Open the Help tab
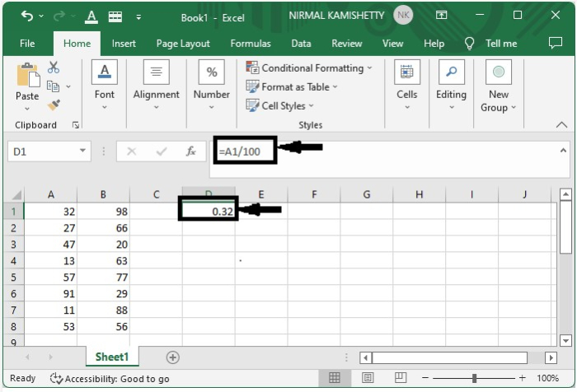 click(434, 44)
